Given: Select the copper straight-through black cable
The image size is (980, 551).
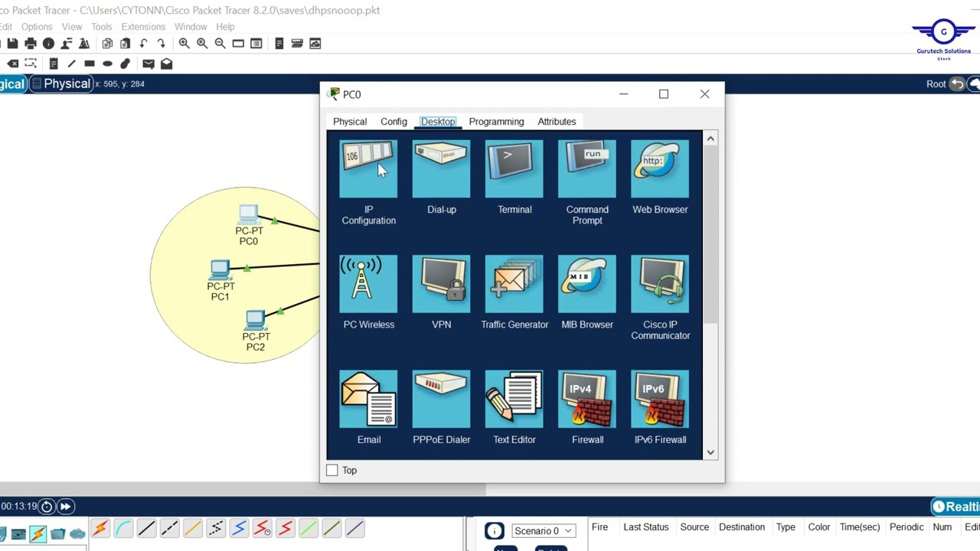Looking at the screenshot, I should (146, 529).
